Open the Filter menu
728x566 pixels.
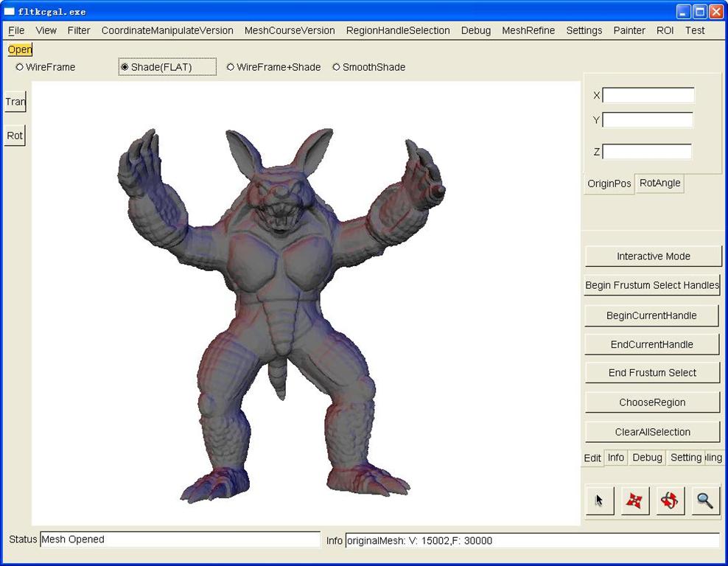(78, 31)
